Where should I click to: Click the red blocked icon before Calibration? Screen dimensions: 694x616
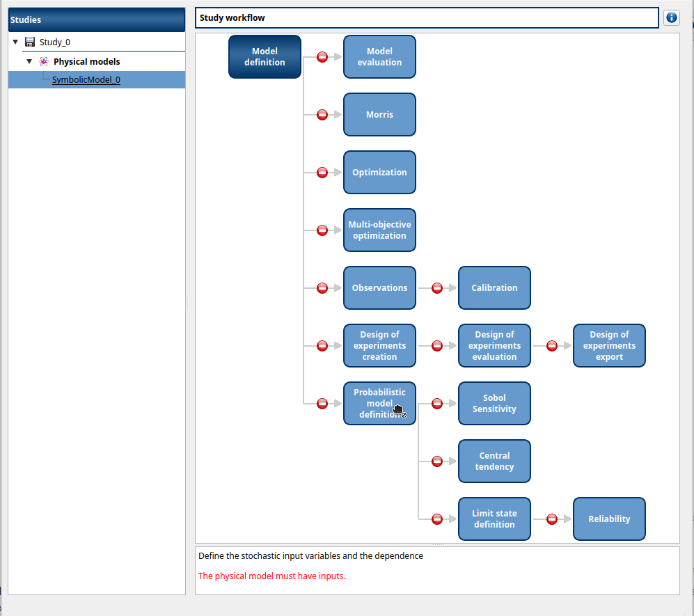tap(437, 288)
